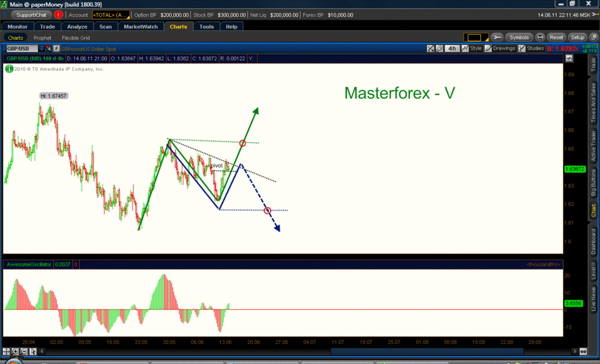Click right scroll arrow of time axis
Viewport: 600px width, 364px height.
[575, 351]
